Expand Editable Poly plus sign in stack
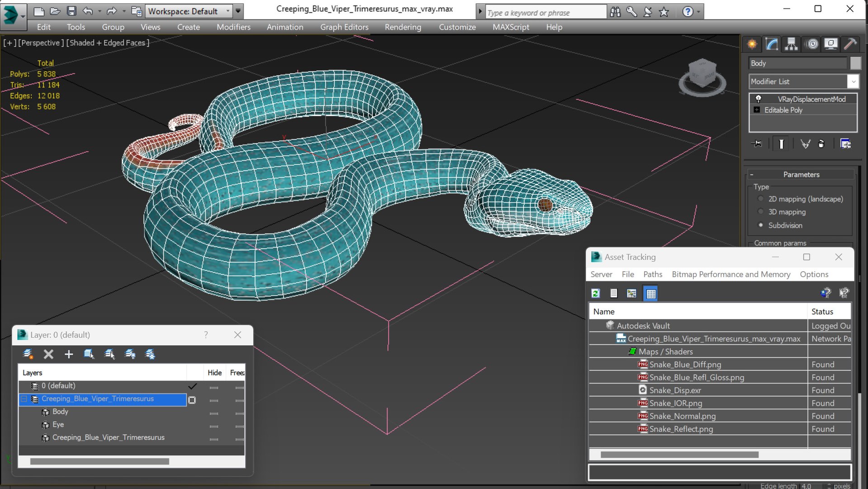 [757, 110]
